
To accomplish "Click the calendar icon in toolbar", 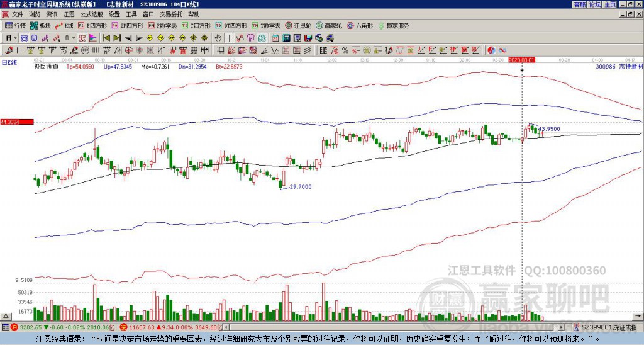I will [275, 38].
